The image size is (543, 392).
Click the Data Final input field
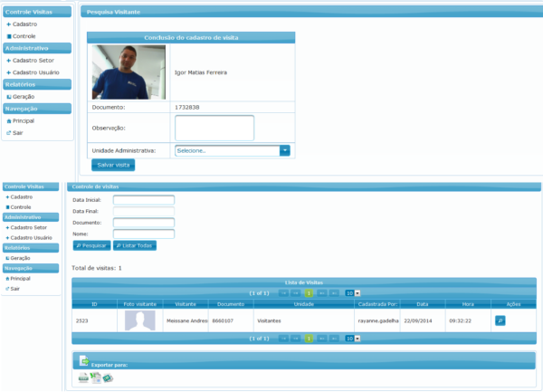click(x=144, y=211)
